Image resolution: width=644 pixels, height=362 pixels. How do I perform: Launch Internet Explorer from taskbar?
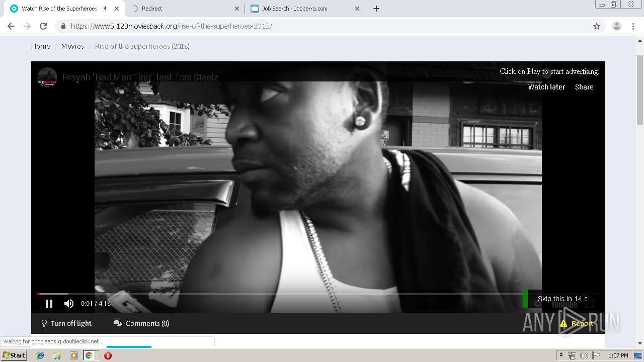(x=40, y=355)
